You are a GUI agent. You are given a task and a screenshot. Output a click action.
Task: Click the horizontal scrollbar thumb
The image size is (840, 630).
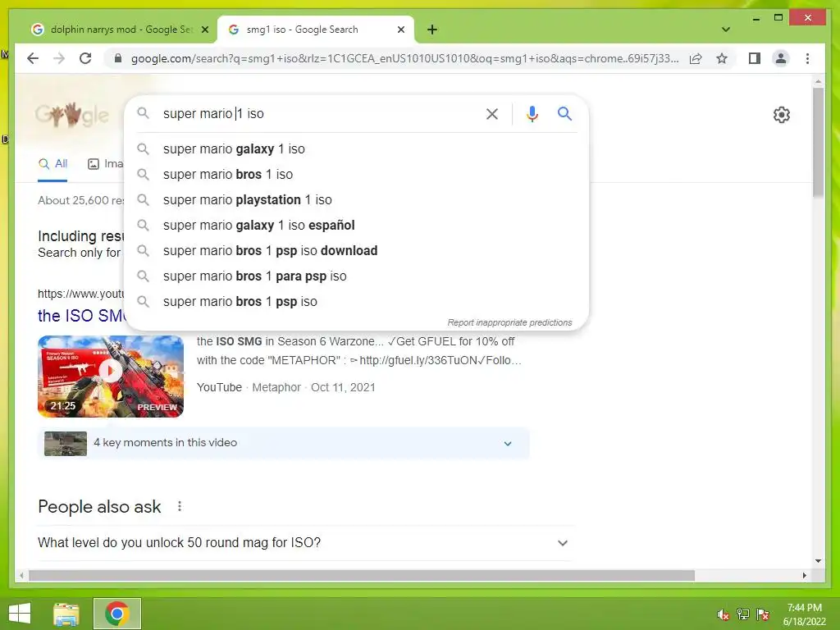click(362, 575)
